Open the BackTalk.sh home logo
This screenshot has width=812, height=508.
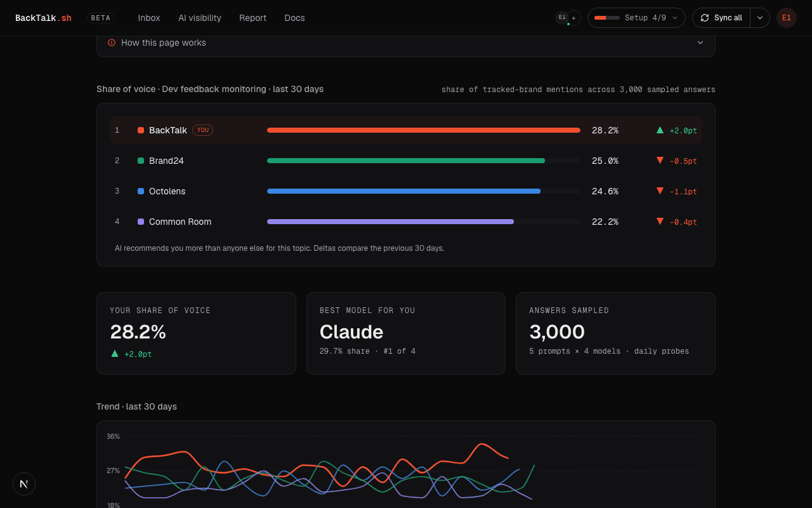pyautogui.click(x=43, y=18)
